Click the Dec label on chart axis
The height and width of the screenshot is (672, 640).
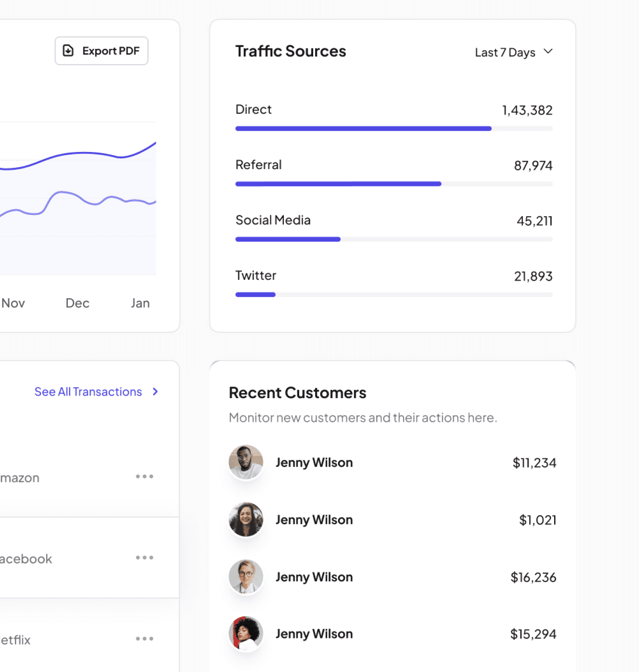pyautogui.click(x=77, y=303)
